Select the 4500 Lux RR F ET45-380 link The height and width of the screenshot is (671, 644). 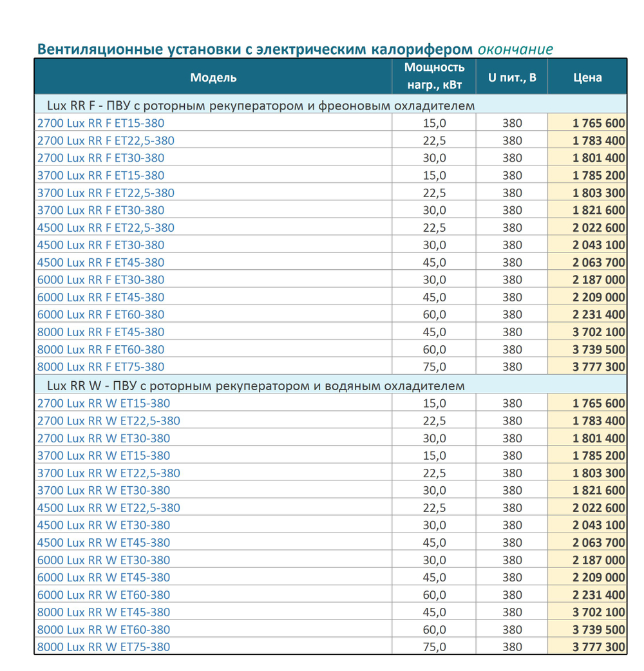[x=100, y=263]
